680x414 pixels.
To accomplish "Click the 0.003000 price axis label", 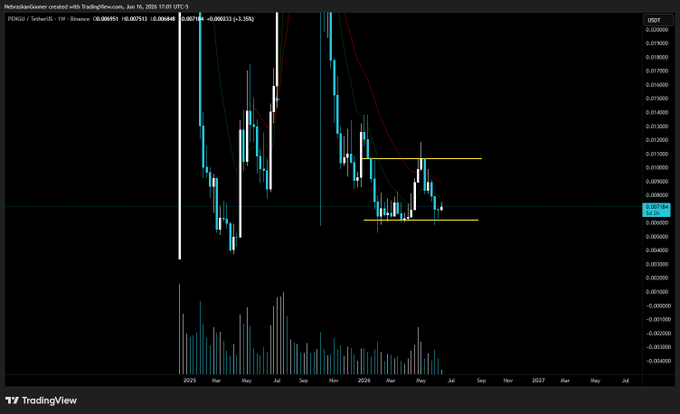I will point(657,264).
